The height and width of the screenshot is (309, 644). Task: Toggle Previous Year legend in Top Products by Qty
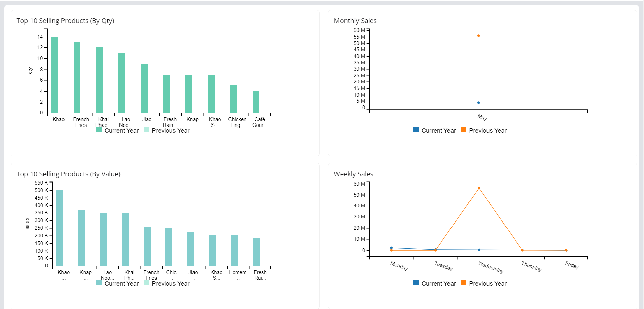(x=170, y=131)
